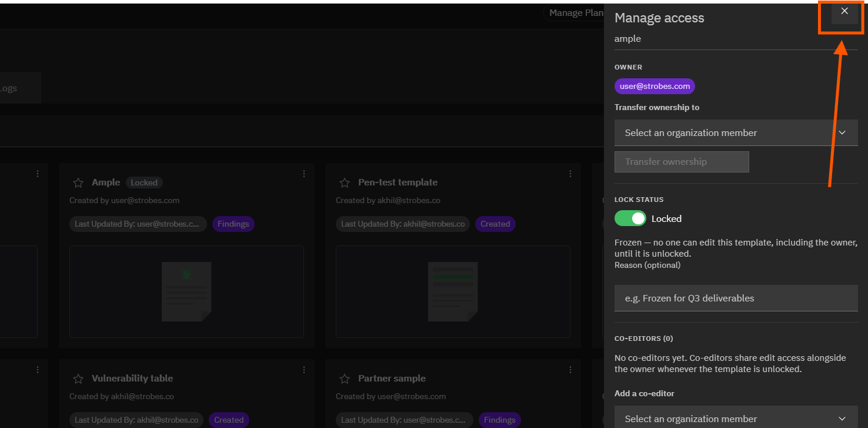Click the Findings tag on Partner sample
Viewport: 868px width, 428px height.
pos(500,420)
